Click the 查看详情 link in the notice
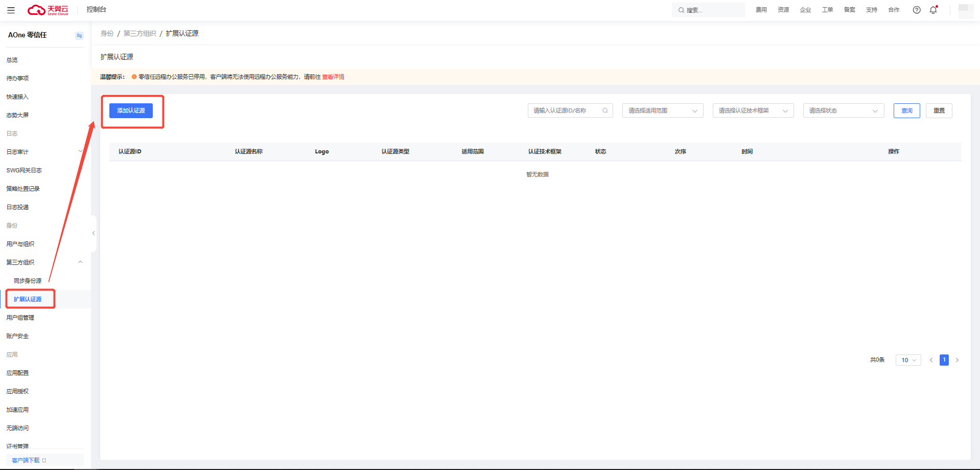 [x=333, y=77]
